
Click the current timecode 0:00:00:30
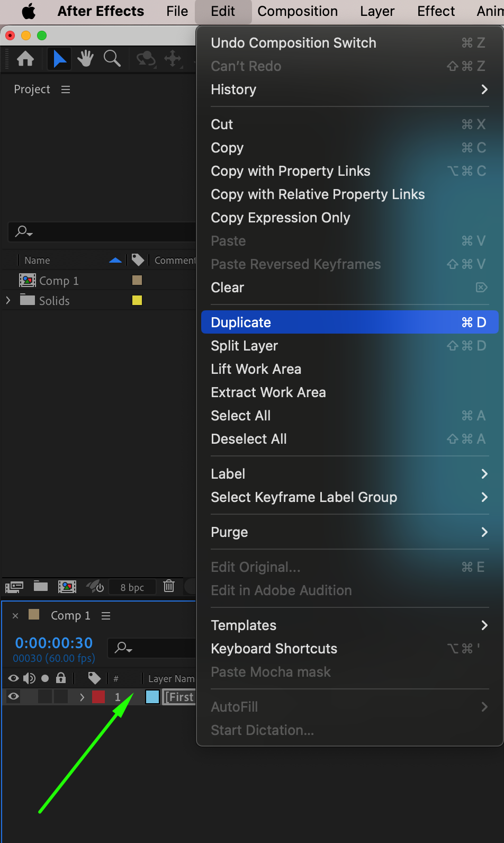[x=54, y=643]
